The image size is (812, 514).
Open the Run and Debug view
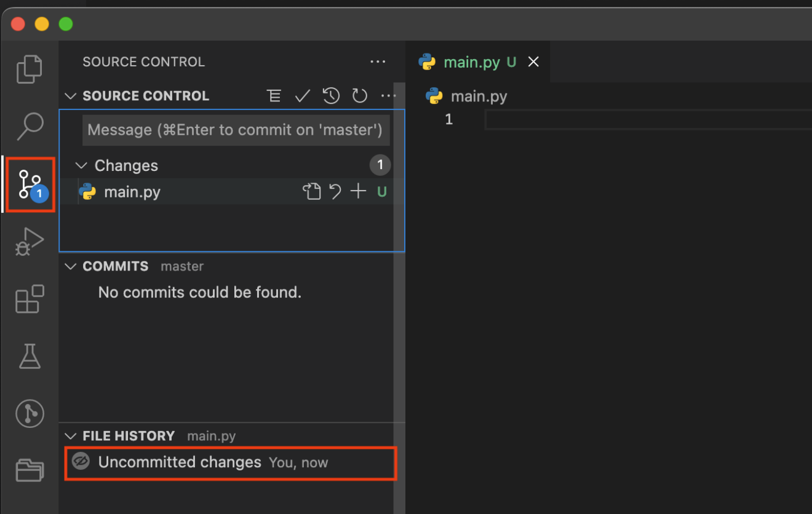coord(30,242)
